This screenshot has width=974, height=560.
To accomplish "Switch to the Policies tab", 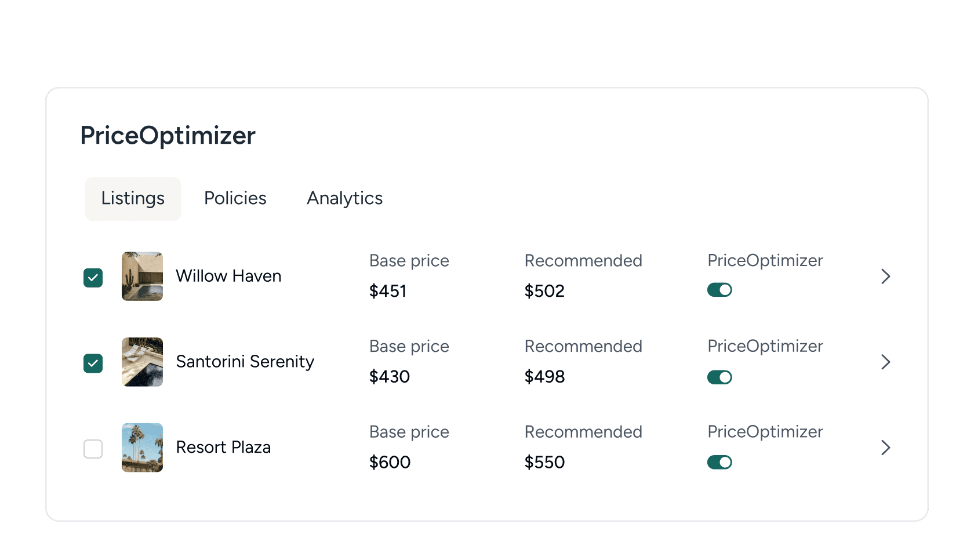I will click(x=235, y=198).
